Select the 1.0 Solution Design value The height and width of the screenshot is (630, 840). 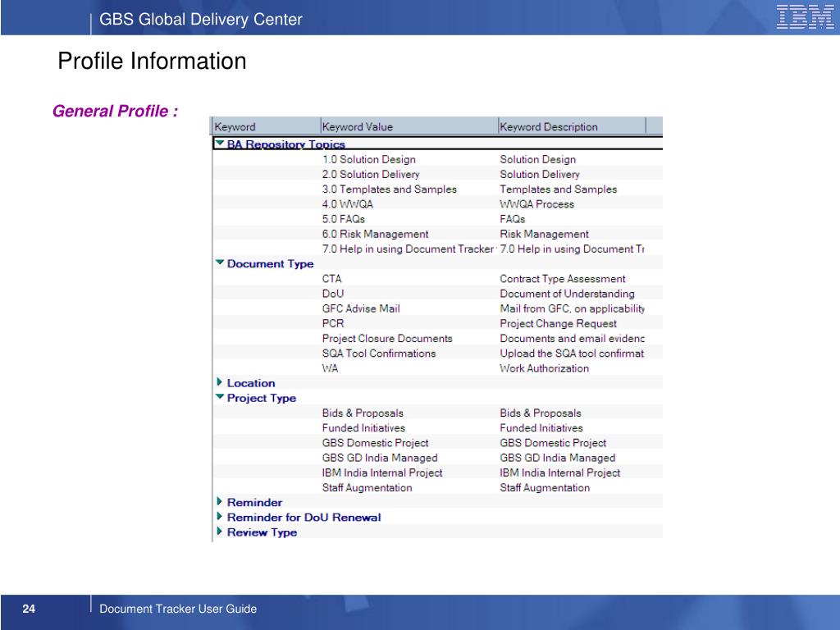(x=368, y=159)
